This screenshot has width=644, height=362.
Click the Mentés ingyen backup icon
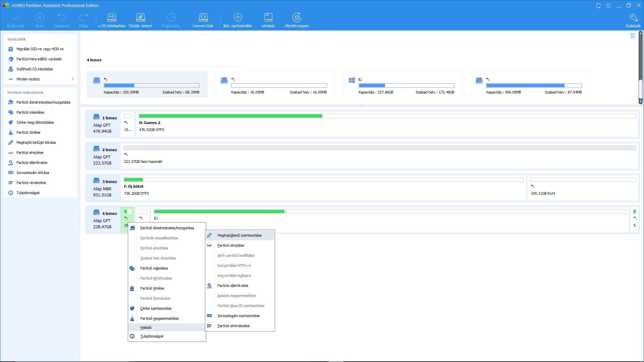[x=297, y=17]
